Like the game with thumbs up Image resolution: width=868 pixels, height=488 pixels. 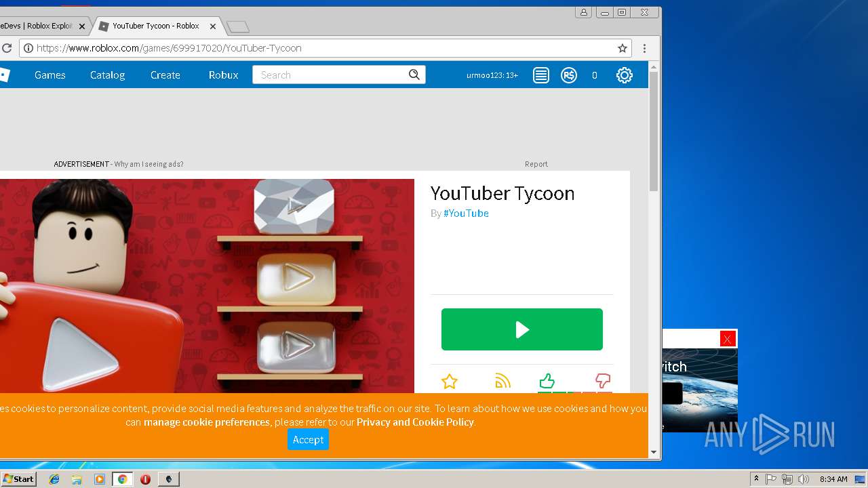pyautogui.click(x=547, y=381)
